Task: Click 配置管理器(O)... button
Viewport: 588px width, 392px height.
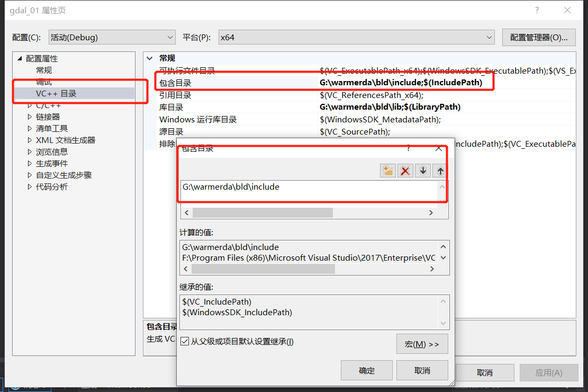Action: click(539, 38)
